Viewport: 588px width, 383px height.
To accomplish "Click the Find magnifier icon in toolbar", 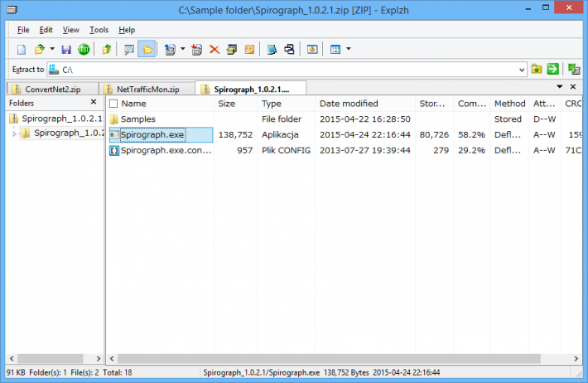I will click(x=129, y=49).
